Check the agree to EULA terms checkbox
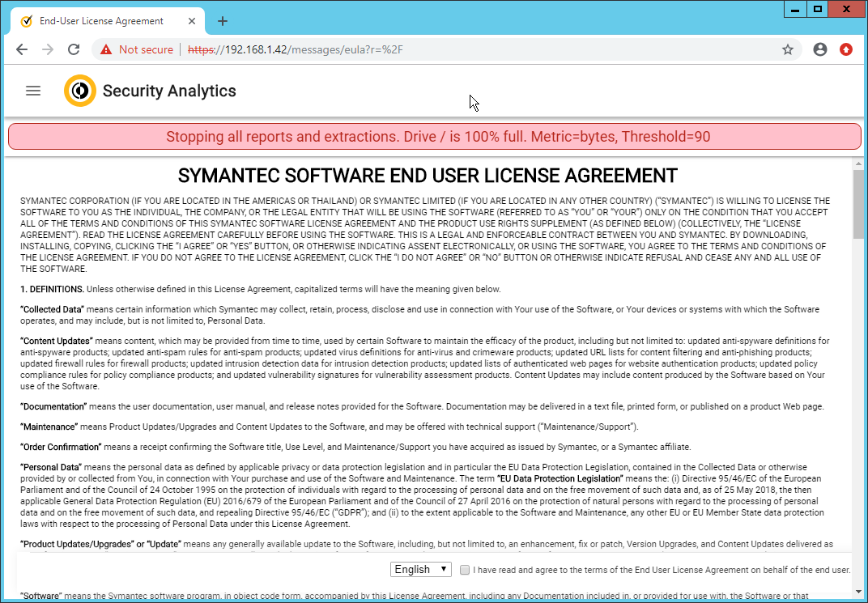868x603 pixels. click(x=465, y=570)
